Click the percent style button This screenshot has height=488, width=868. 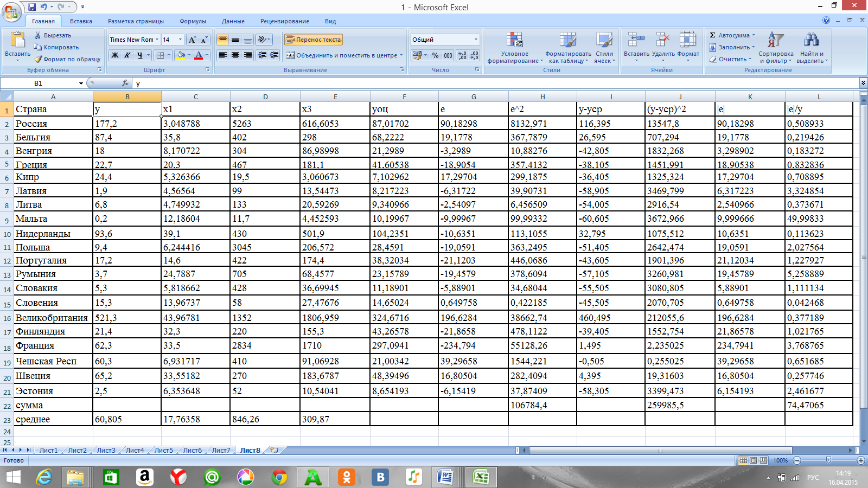click(x=435, y=55)
